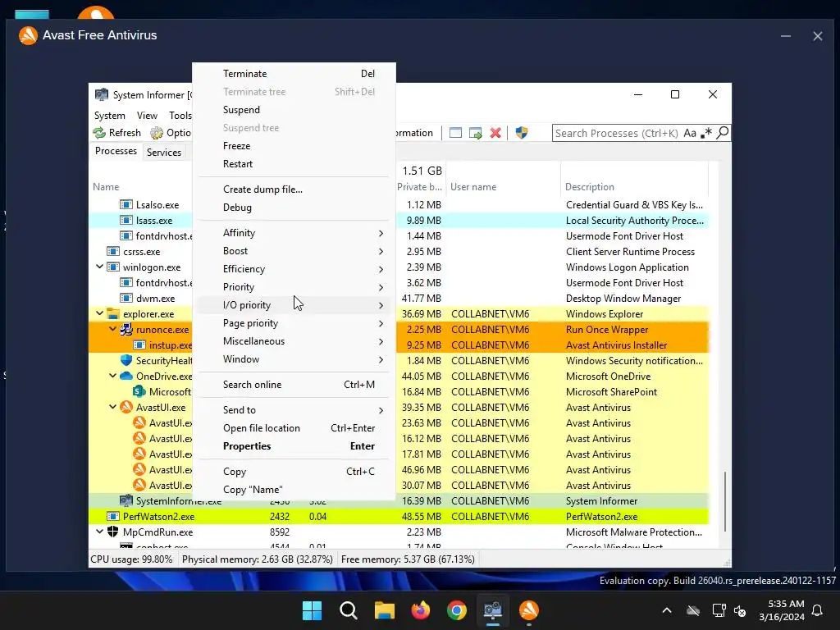Viewport: 840px width, 630px height.
Task: Open the Page priority submenu
Action: 294,323
